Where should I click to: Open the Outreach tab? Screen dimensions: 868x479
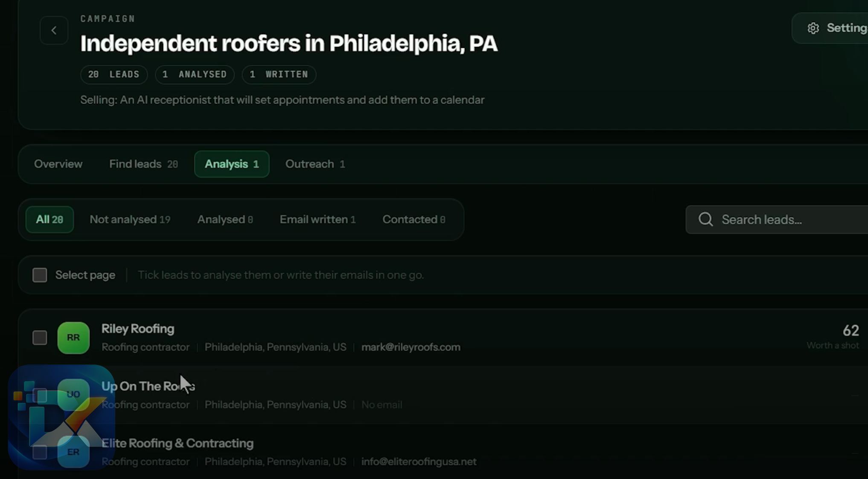(315, 164)
